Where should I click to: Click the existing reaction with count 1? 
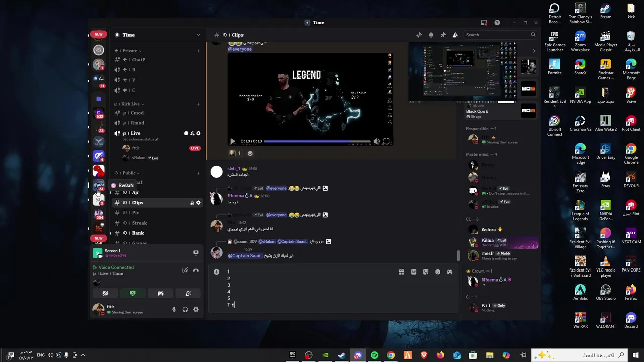pyautogui.click(x=235, y=153)
